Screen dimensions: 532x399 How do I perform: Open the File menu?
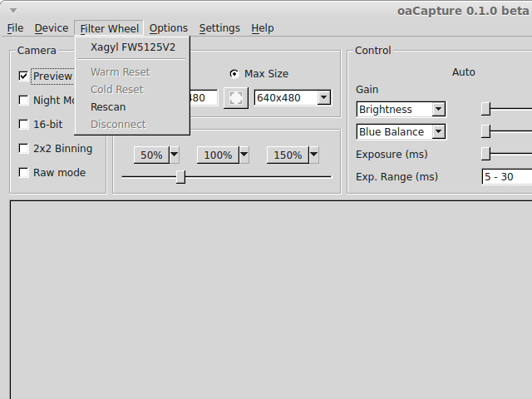click(x=15, y=28)
